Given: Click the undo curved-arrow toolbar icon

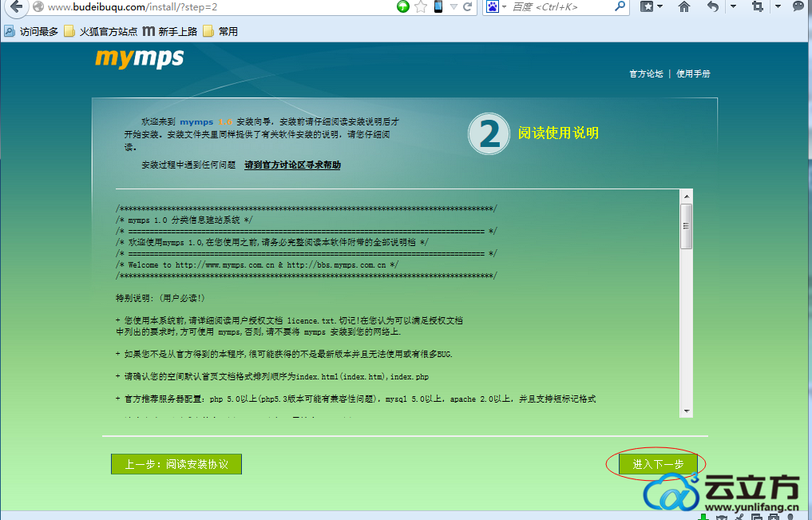Looking at the screenshot, I should [713, 6].
